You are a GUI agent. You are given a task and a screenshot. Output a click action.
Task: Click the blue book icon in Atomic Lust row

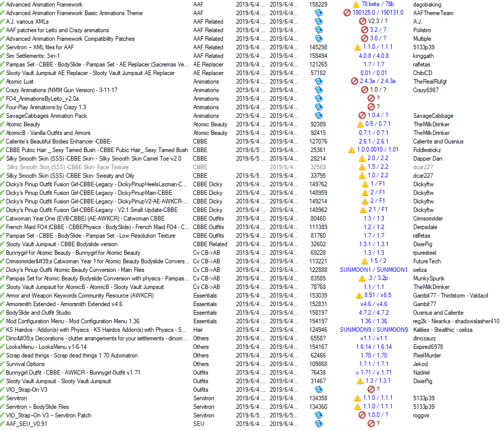click(x=318, y=81)
